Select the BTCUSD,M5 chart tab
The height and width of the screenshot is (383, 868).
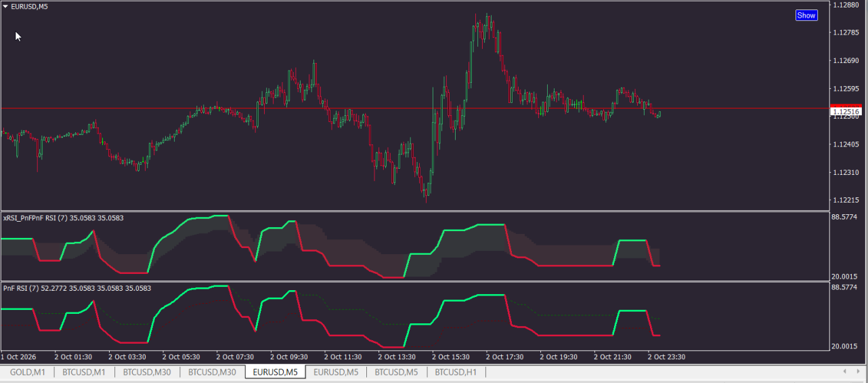tap(396, 372)
